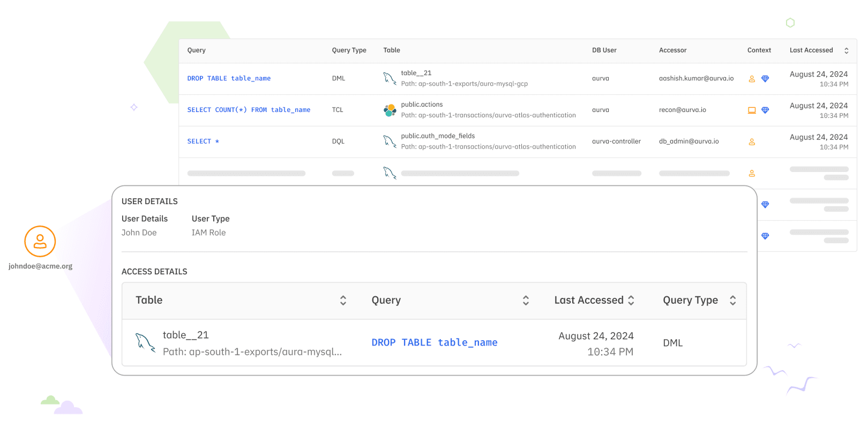Image resolution: width=868 pixels, height=434 pixels.
Task: Sort by Last Accessed in the top table
Action: (846, 51)
